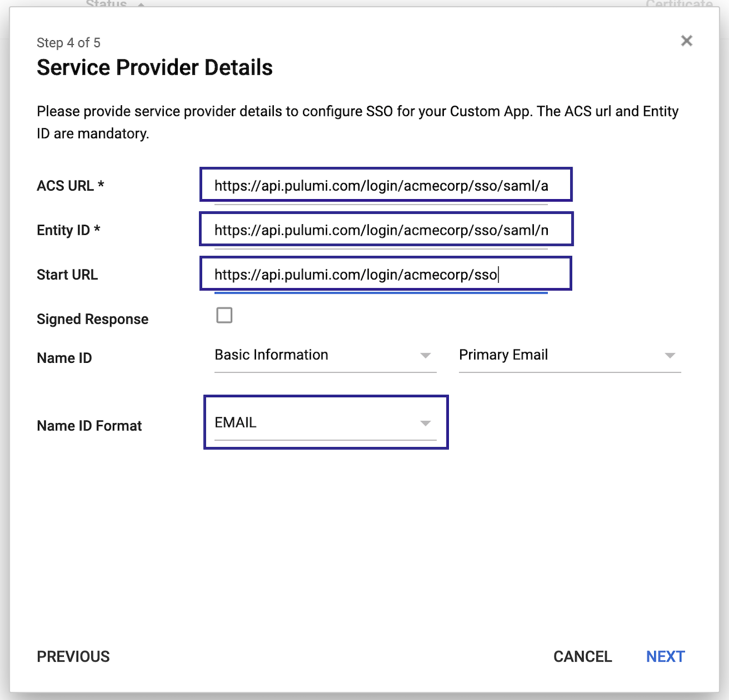Click the Primary Email dropdown arrow
Viewport: 729px width, 700px height.
coord(670,355)
